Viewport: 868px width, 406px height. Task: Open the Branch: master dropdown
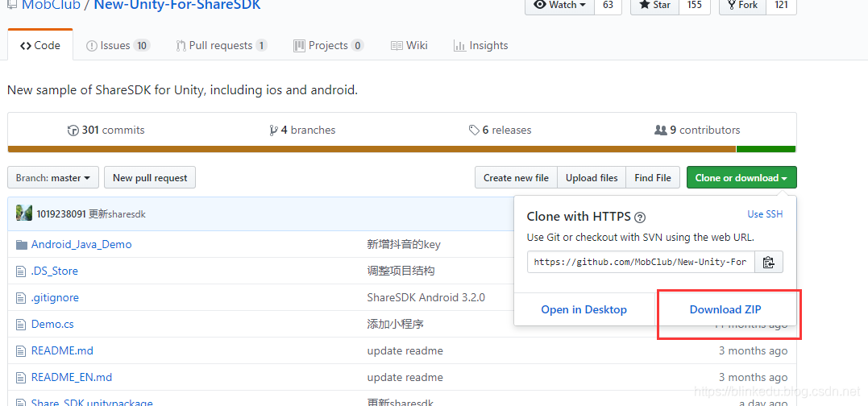53,177
